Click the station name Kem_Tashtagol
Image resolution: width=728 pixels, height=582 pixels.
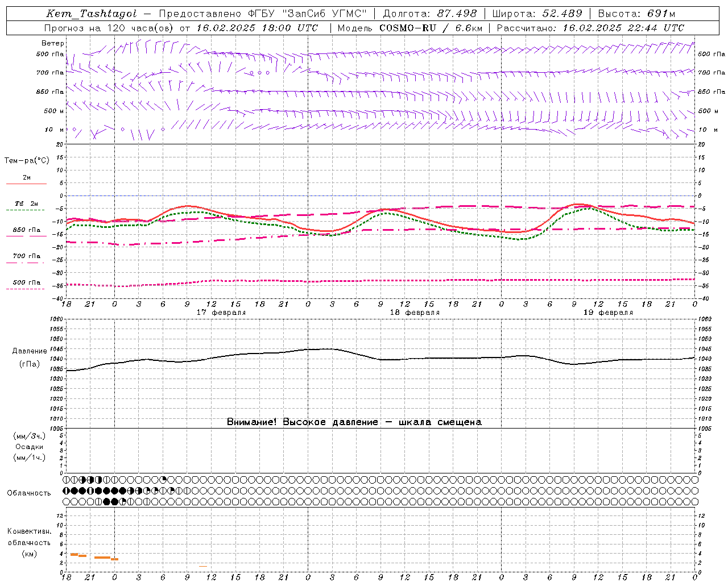pyautogui.click(x=92, y=14)
